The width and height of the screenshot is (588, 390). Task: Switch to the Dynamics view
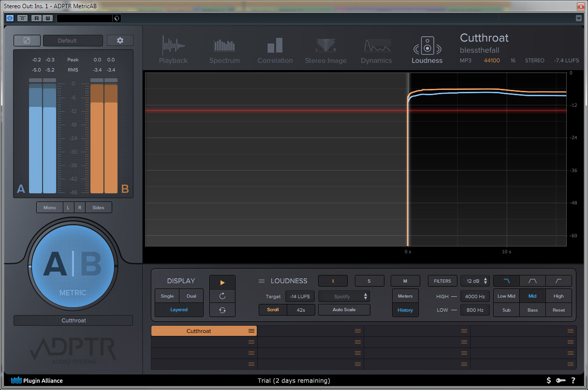[376, 50]
